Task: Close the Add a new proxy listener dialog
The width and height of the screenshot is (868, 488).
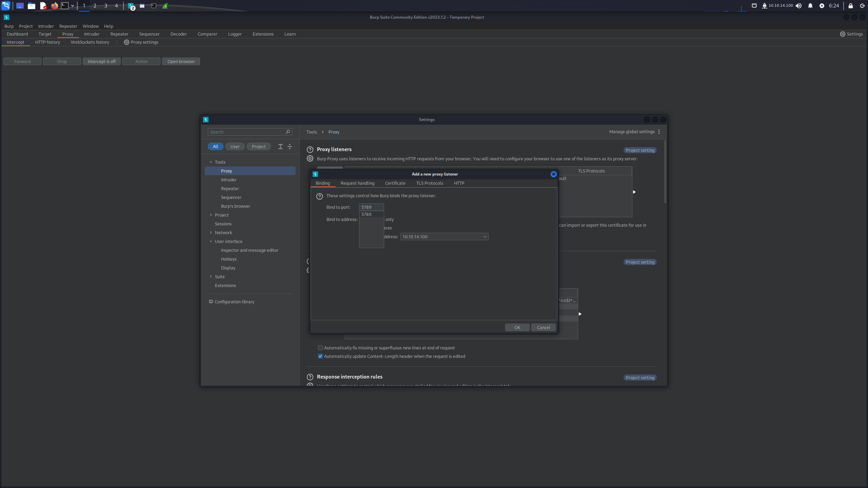Action: click(553, 174)
